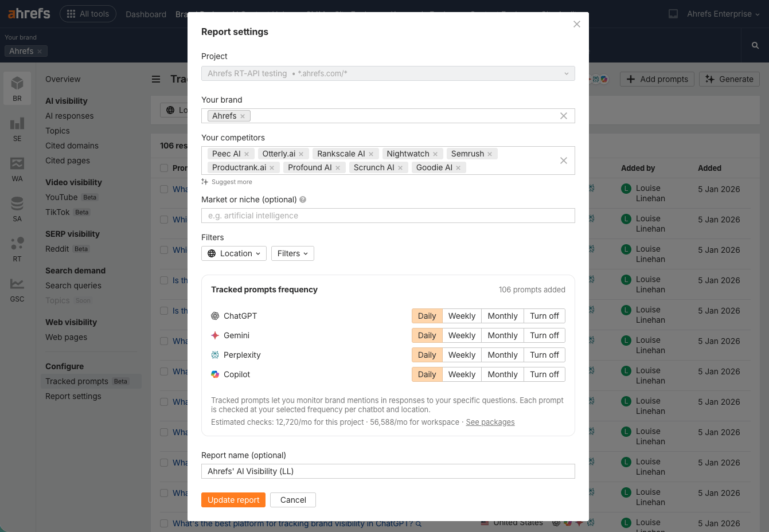Expand the Filters dropdown
Viewport: 769px width, 532px height.
[x=292, y=253]
